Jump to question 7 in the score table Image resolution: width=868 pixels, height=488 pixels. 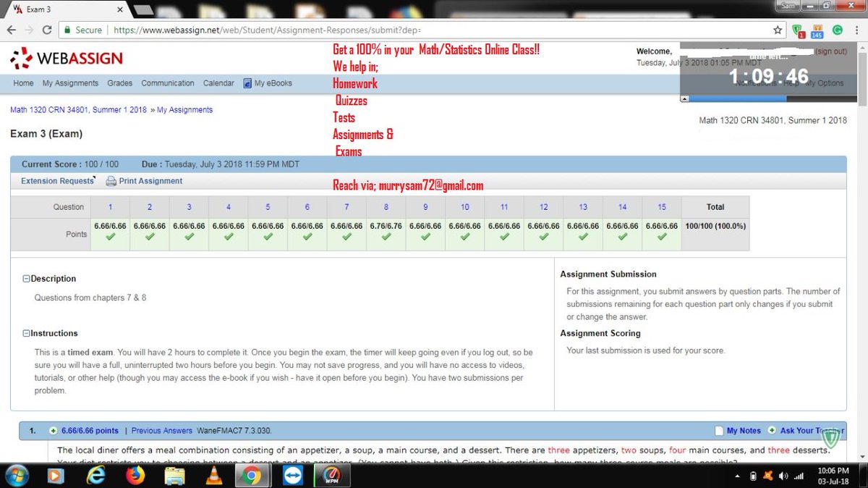click(346, 207)
